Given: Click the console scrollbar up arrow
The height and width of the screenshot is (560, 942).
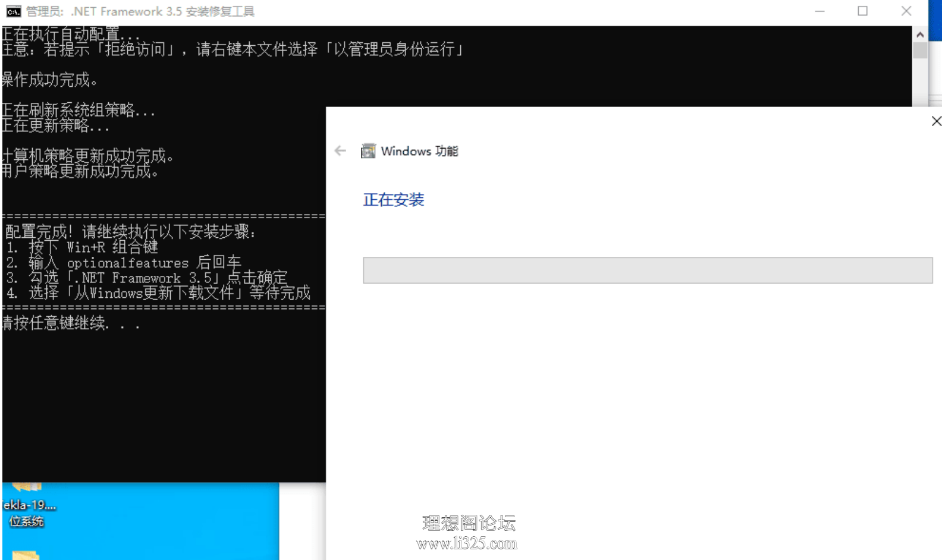Looking at the screenshot, I should coord(920,34).
